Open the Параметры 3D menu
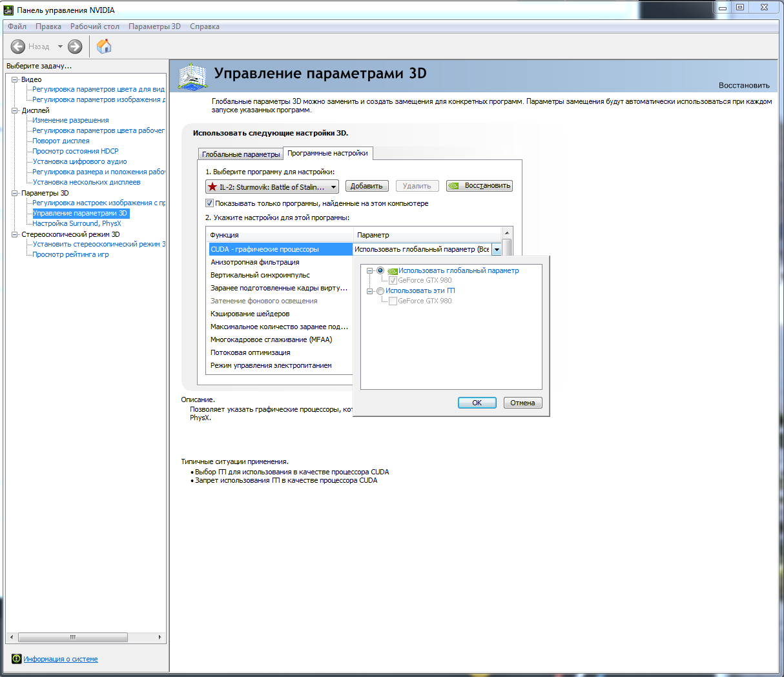 click(154, 26)
